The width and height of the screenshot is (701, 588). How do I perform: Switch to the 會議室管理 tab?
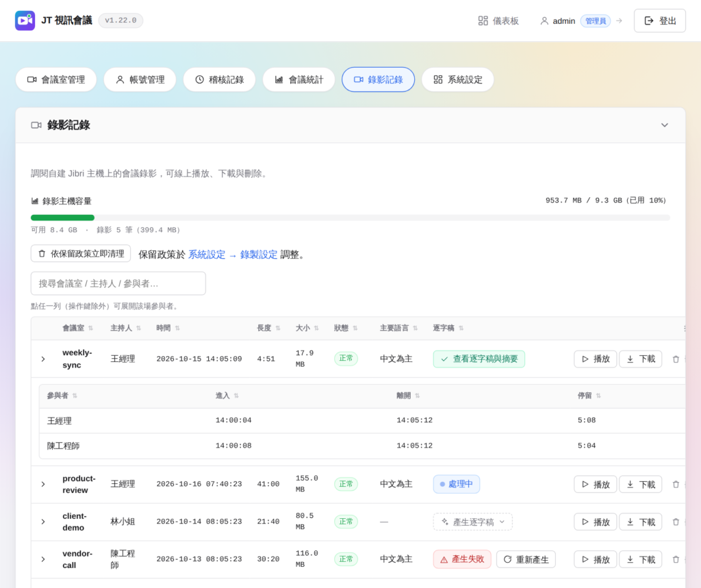pyautogui.click(x=56, y=79)
